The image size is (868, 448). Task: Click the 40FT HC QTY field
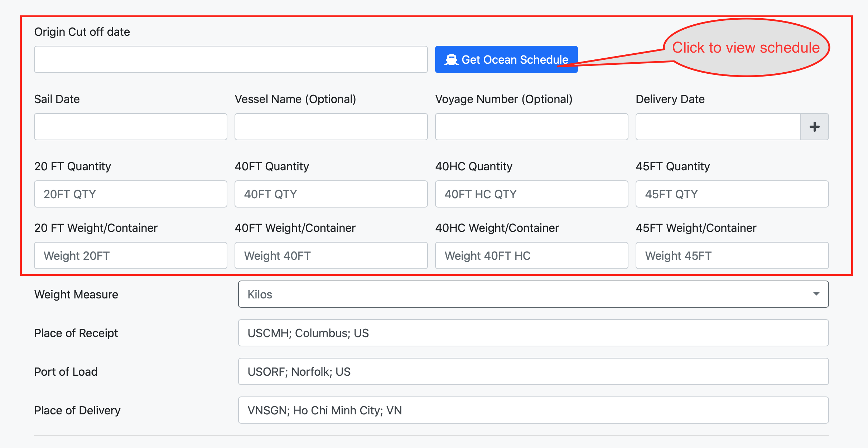coord(531,194)
